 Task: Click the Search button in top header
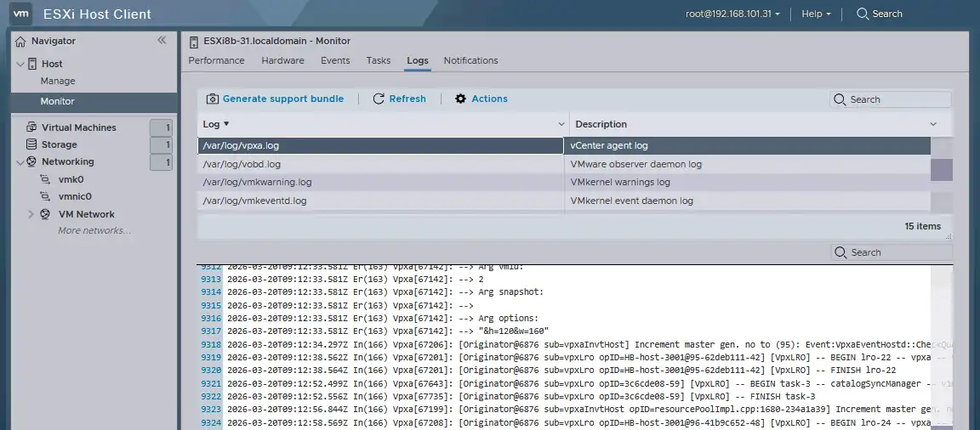coord(880,14)
